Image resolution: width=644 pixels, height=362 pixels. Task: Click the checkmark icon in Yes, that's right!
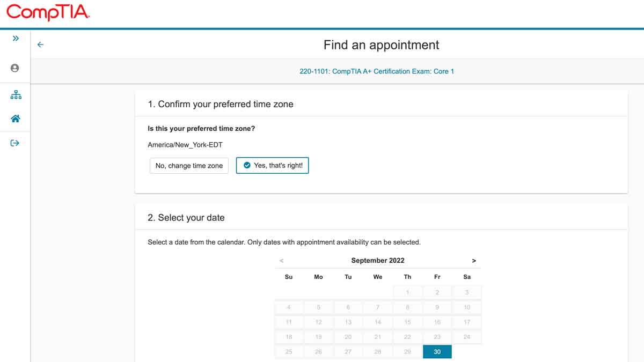(x=247, y=166)
